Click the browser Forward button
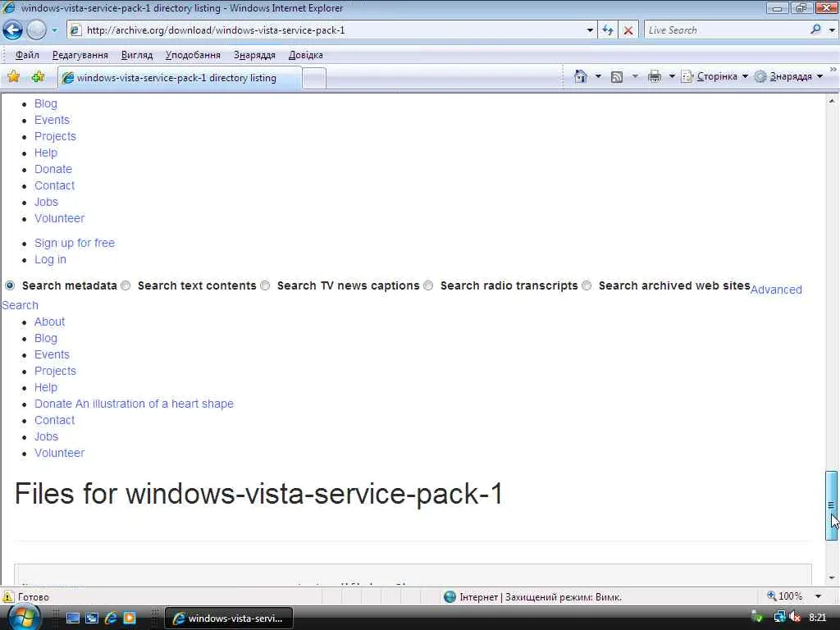The height and width of the screenshot is (630, 840). [36, 30]
